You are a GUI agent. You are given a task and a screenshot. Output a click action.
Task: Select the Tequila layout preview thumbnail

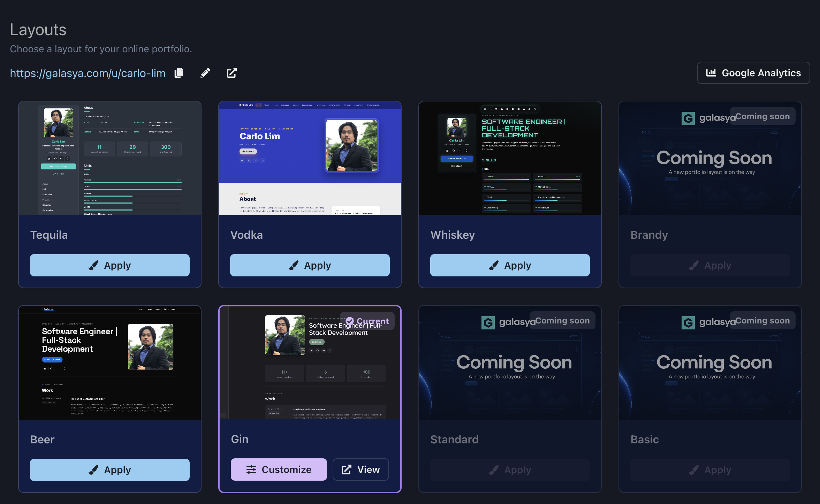110,158
